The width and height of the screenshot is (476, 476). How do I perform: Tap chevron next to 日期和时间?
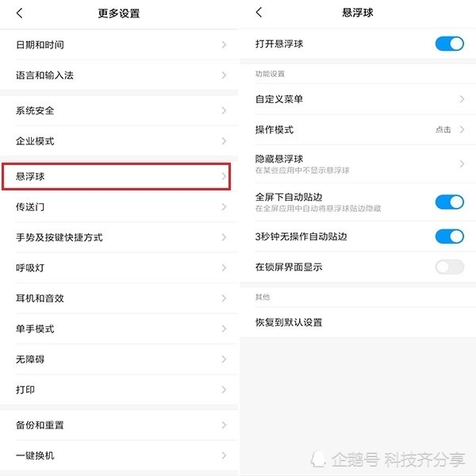[224, 44]
